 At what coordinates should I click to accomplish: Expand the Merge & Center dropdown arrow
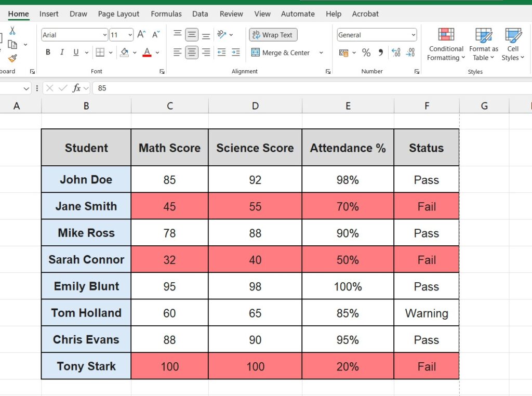point(321,52)
